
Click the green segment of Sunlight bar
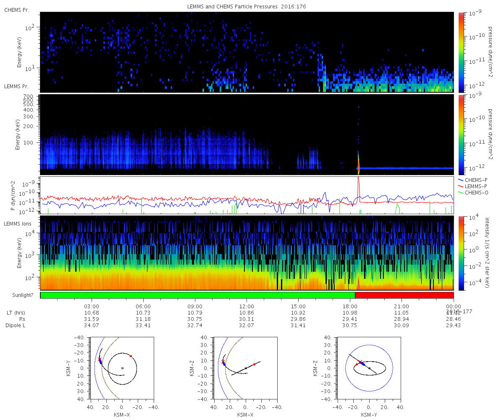coord(197,295)
